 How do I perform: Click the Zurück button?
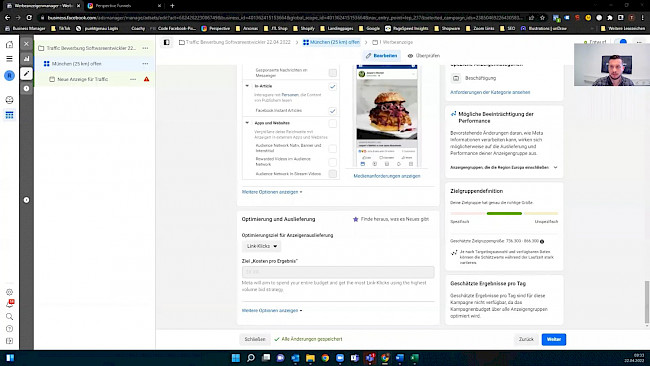click(x=526, y=339)
